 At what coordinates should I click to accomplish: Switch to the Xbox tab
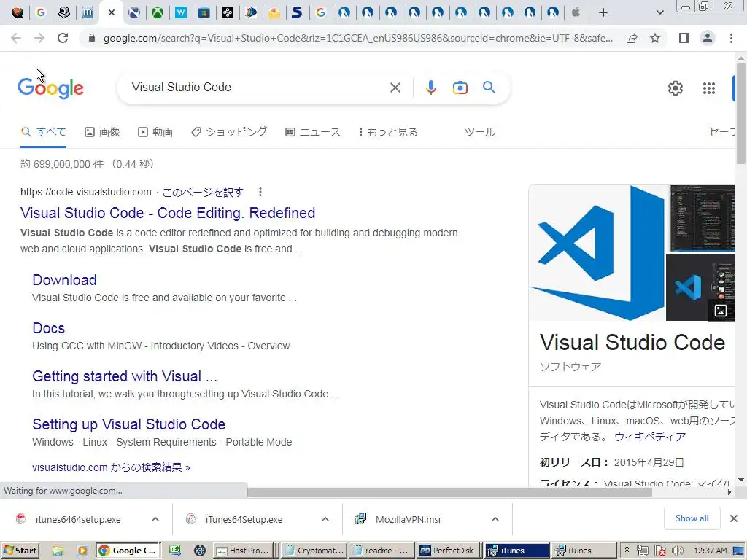coord(158,12)
